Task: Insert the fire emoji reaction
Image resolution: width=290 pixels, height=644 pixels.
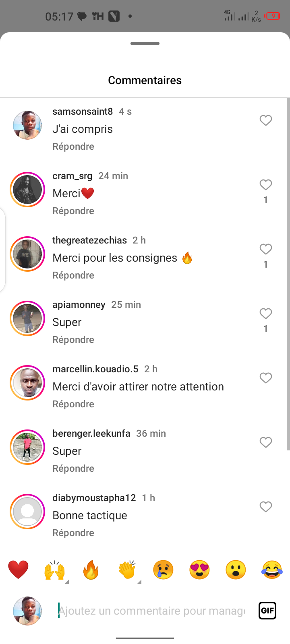Action: [91, 570]
